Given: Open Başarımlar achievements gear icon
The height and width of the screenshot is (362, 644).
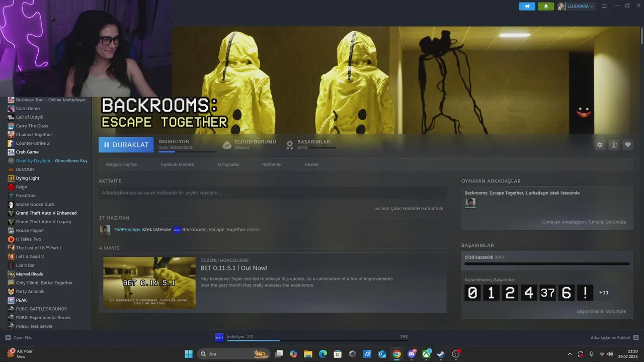Looking at the screenshot, I should pyautogui.click(x=290, y=145).
